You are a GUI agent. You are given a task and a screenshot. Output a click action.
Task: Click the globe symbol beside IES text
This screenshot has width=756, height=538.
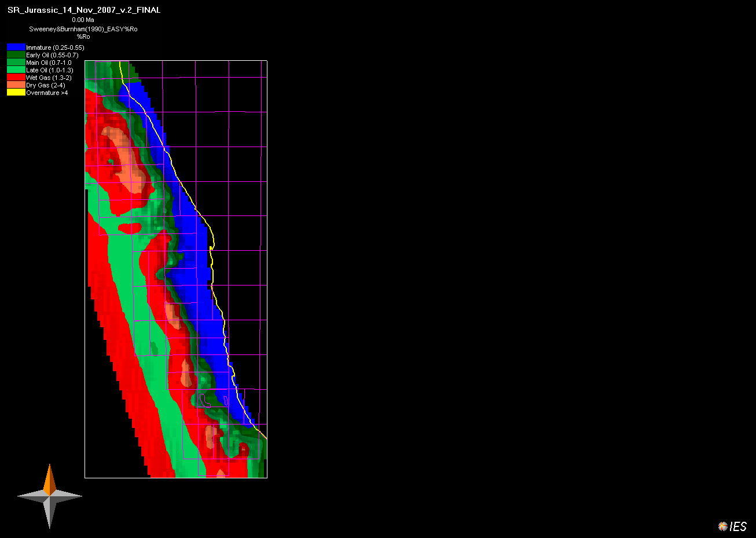coord(722,526)
